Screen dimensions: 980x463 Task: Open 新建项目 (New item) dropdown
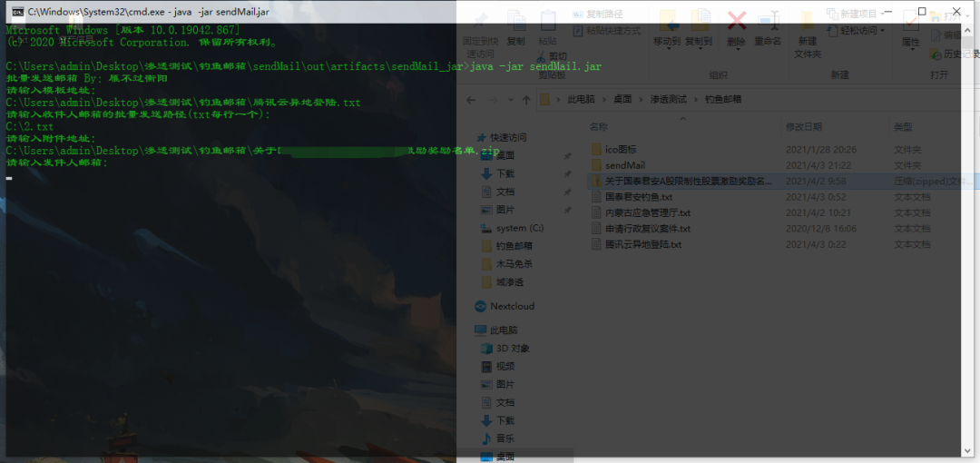(855, 14)
